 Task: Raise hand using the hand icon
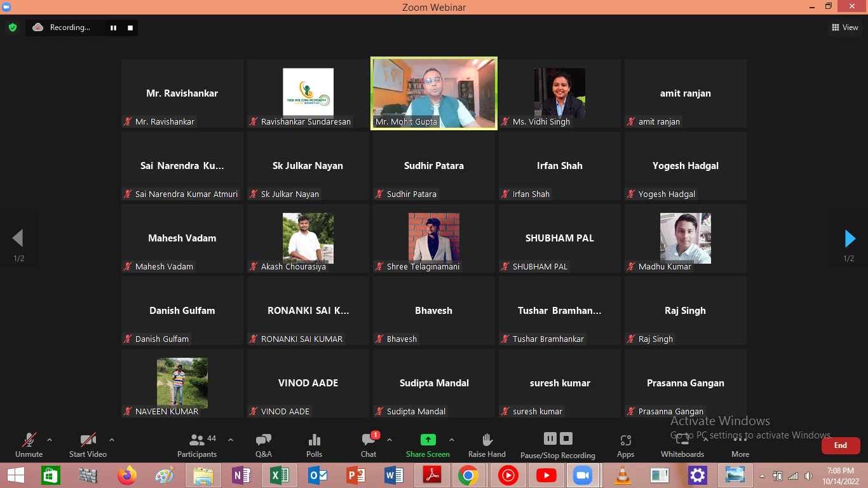point(487,445)
